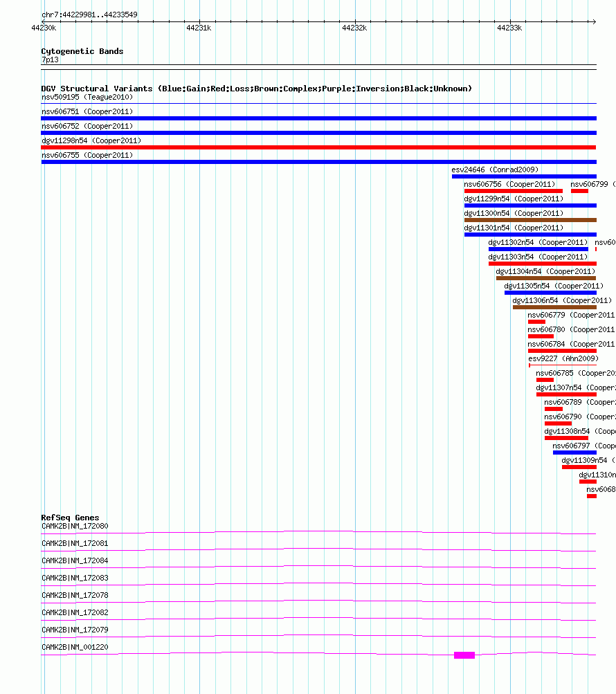
Task: Click the dgv11301n54 (Cooper2011) label
Action: click(514, 228)
